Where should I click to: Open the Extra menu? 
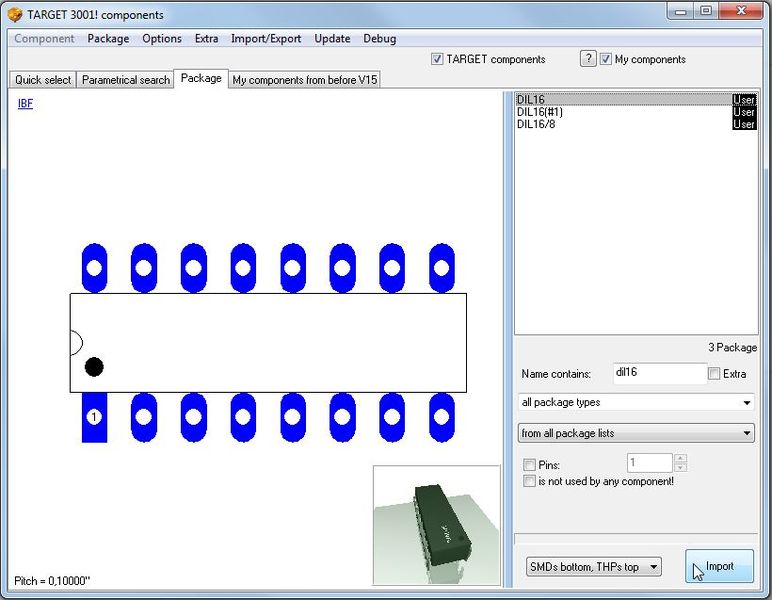click(x=206, y=38)
